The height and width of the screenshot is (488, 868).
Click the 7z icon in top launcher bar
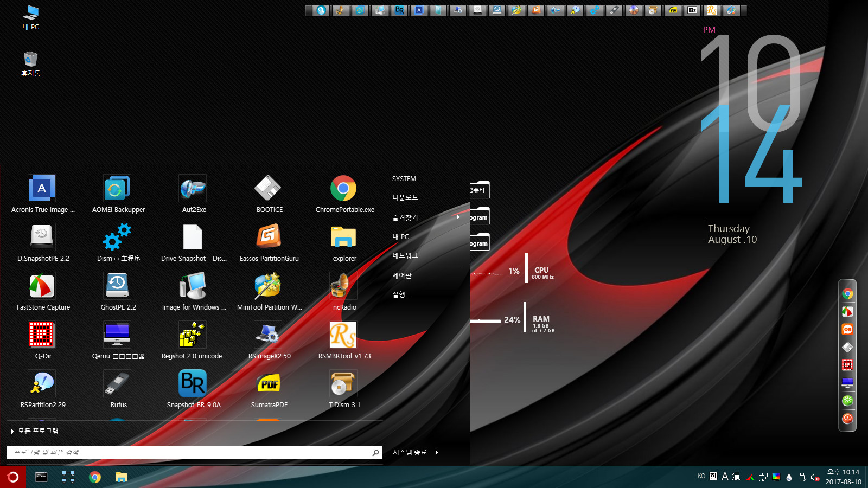(692, 10)
